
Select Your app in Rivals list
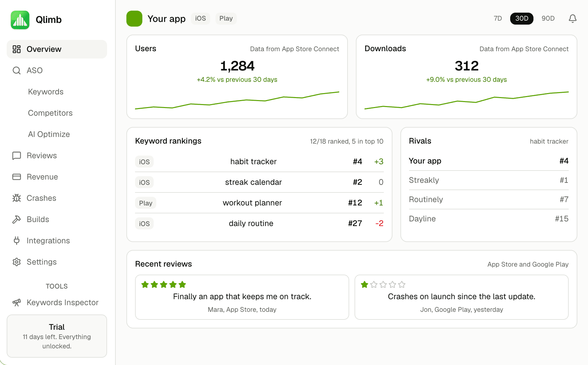[x=489, y=161]
